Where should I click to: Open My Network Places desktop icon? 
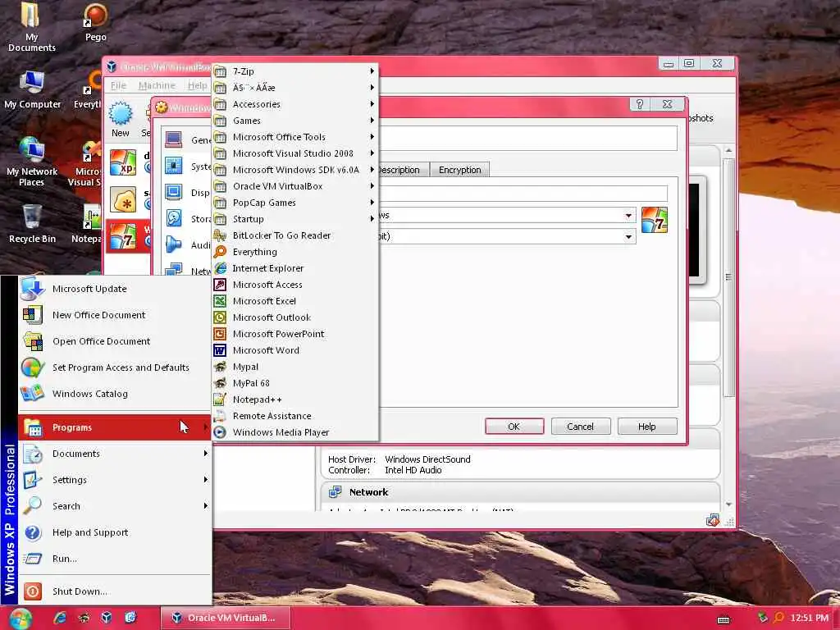(32, 161)
